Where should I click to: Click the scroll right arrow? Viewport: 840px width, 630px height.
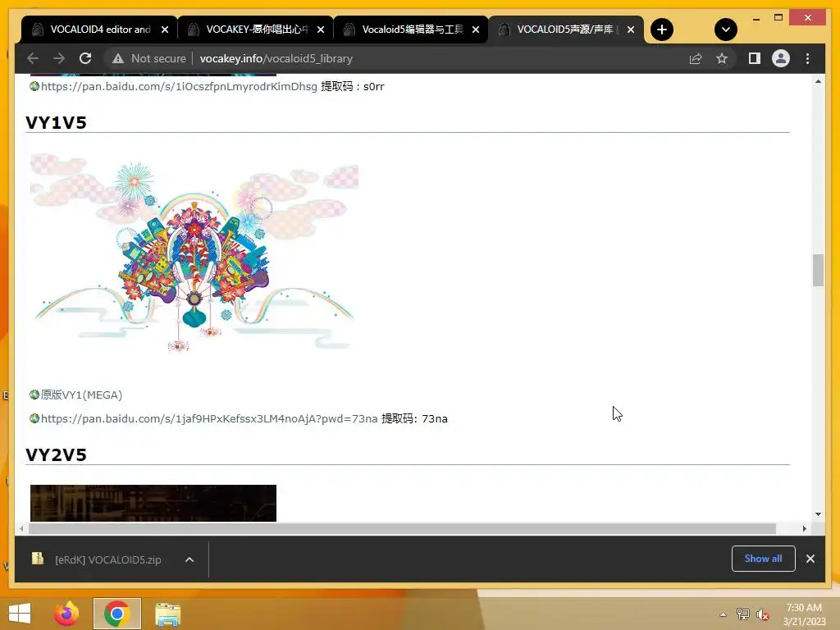pyautogui.click(x=805, y=529)
